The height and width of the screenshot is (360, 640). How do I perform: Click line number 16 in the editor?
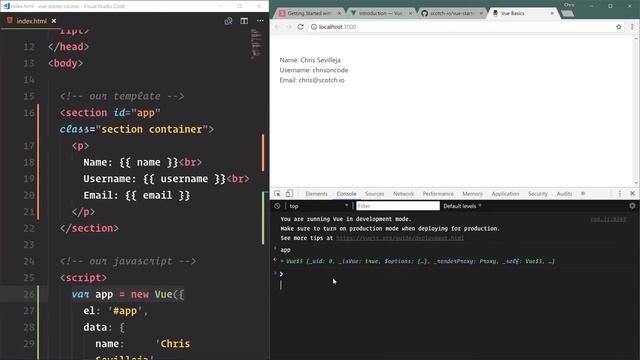coord(29,113)
